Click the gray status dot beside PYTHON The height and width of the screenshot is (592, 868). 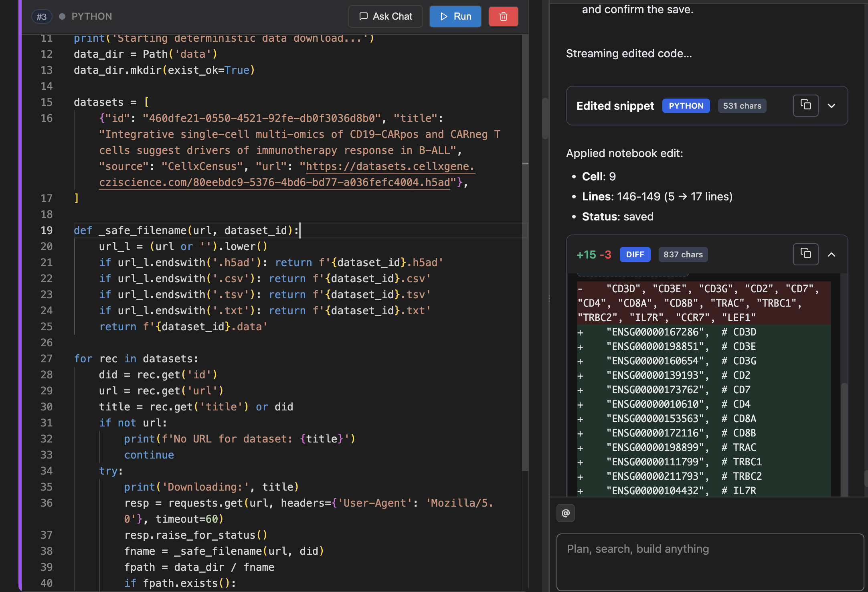[x=62, y=16]
